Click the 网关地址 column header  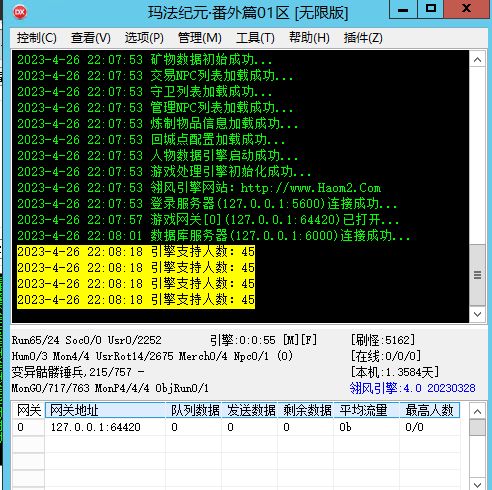click(x=105, y=410)
